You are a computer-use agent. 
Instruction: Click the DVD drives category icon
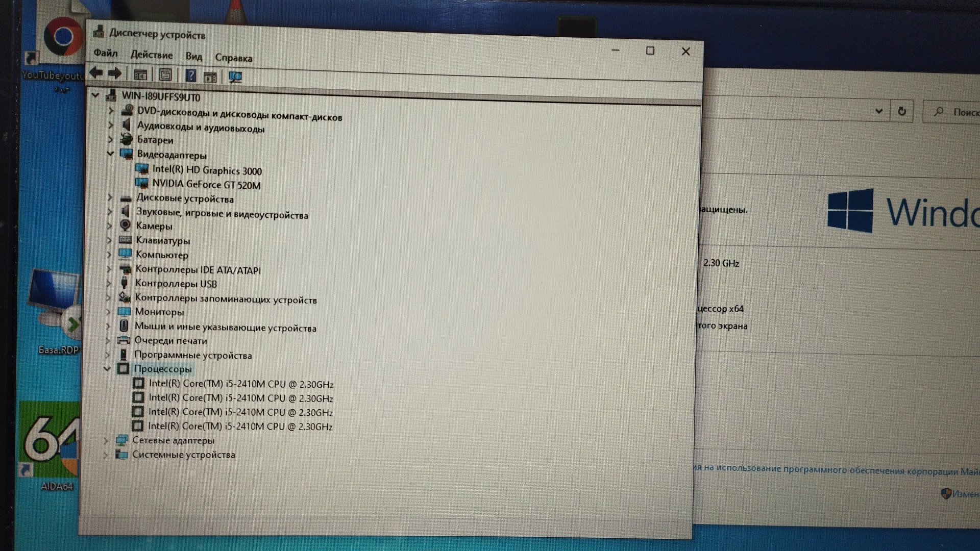click(x=127, y=110)
